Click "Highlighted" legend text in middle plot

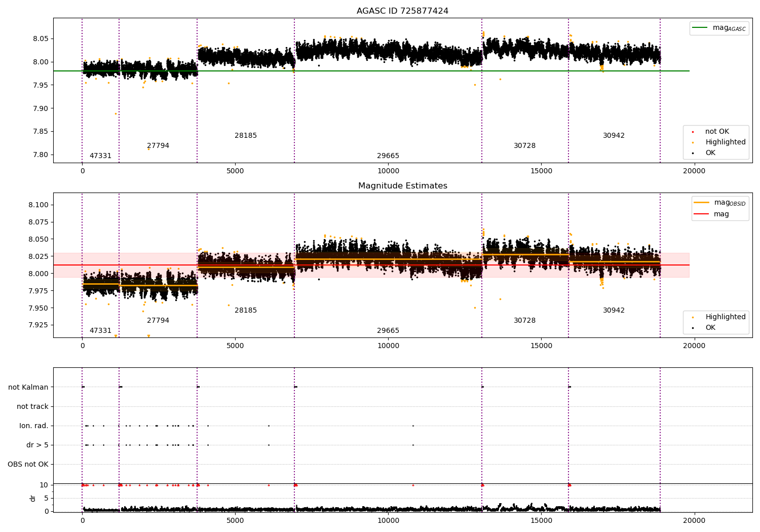click(726, 317)
